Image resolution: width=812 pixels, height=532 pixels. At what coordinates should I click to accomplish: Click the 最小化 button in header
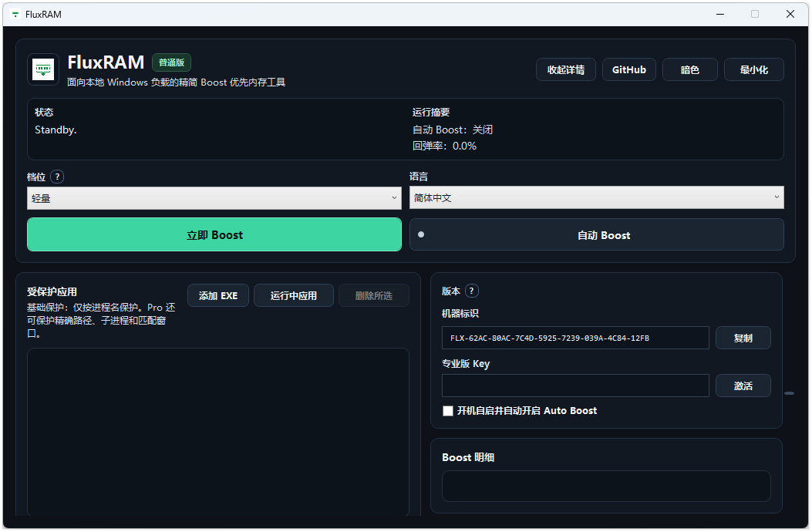click(754, 70)
